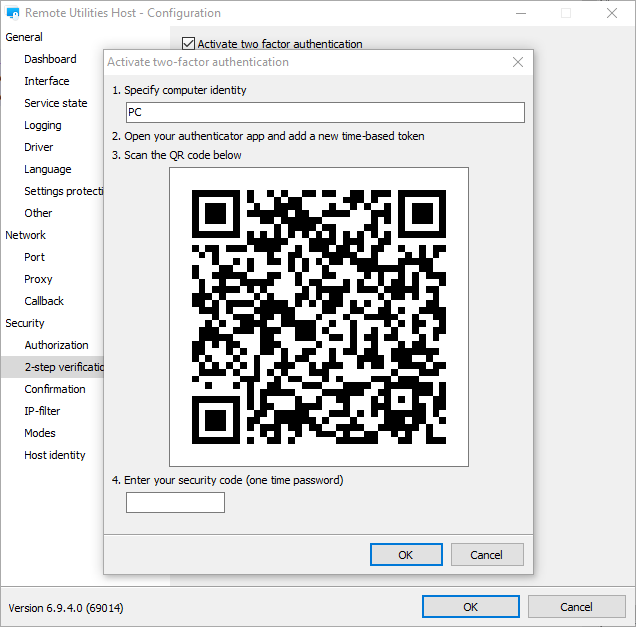Close the Activate two-factor authentication dialog
This screenshot has width=636, height=627.
518,62
